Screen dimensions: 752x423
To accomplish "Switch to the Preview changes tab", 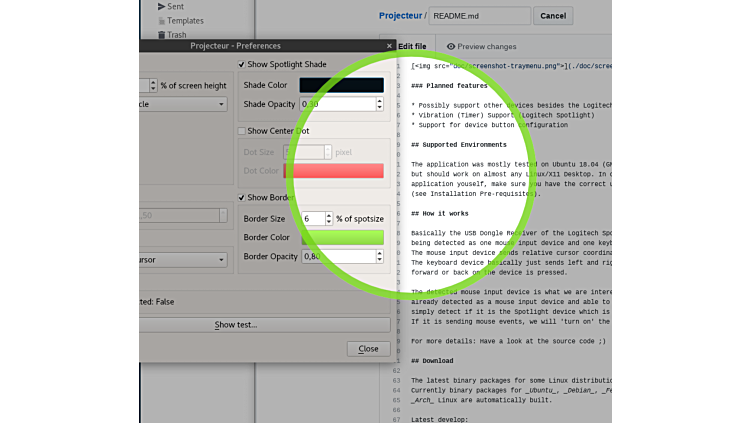I will pyautogui.click(x=486, y=46).
